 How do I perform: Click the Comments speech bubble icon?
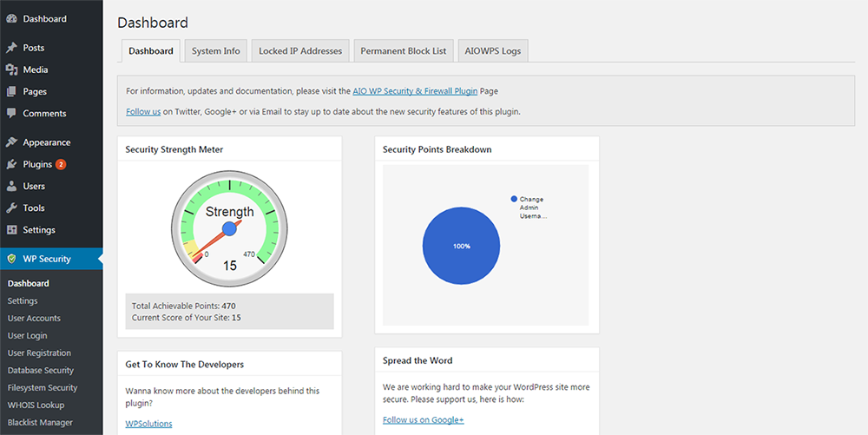click(x=11, y=113)
